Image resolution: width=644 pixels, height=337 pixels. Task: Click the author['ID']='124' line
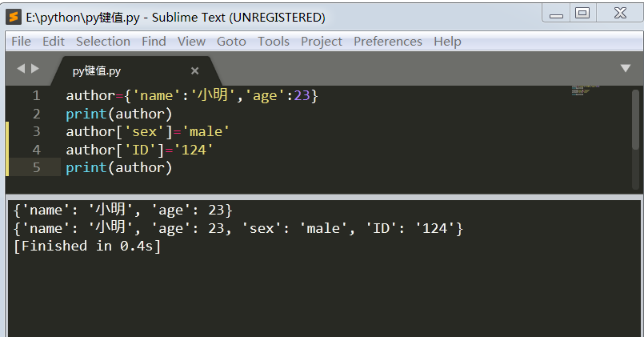pos(139,150)
